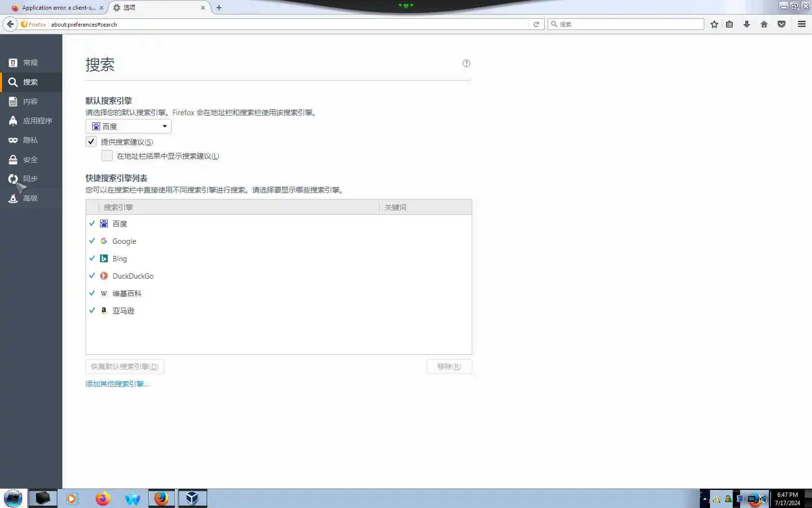Open the 内容 (Content) sidebar section
Screen dimensions: 812x508
point(31,102)
